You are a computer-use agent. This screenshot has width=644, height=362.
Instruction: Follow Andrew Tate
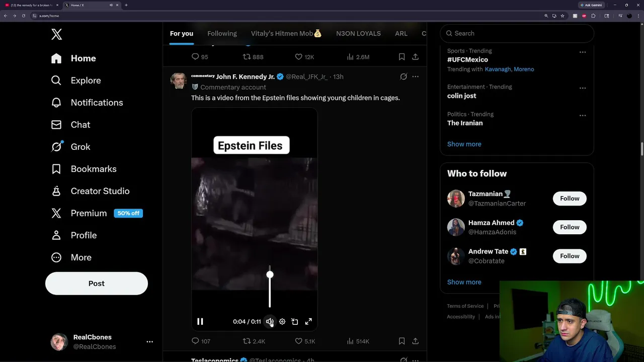click(x=570, y=256)
